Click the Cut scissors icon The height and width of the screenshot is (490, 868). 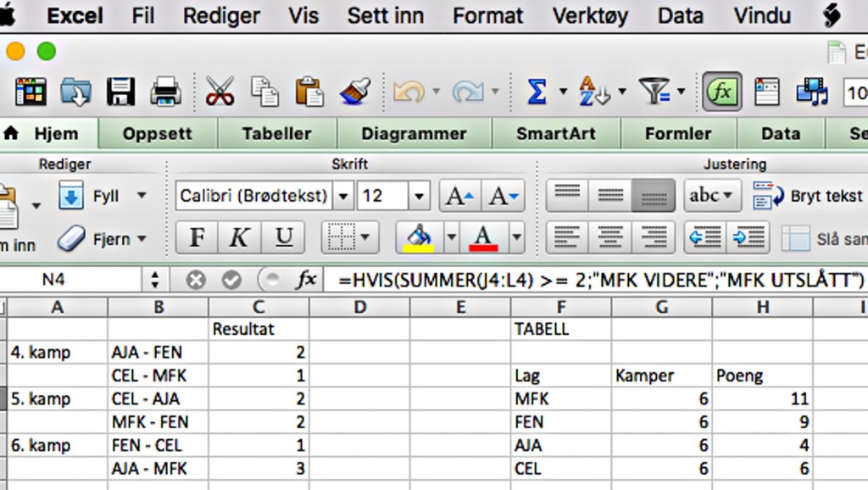pos(220,92)
